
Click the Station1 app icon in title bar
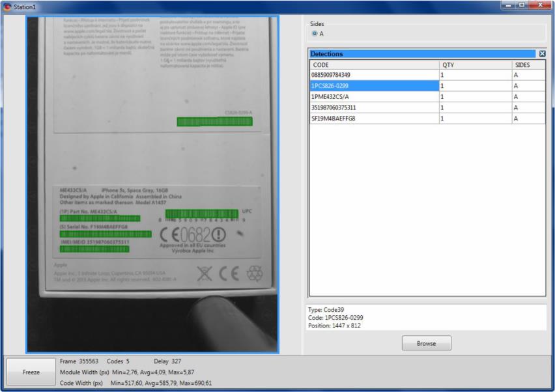7,7
